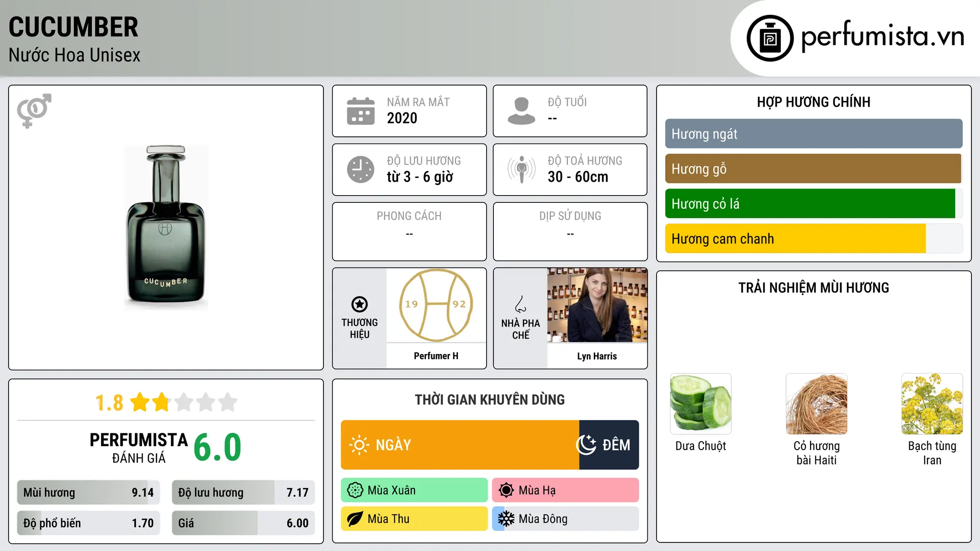Click the person icon beside ĐỘ TUỔI
Viewport: 980px width, 551px height.
tap(522, 111)
